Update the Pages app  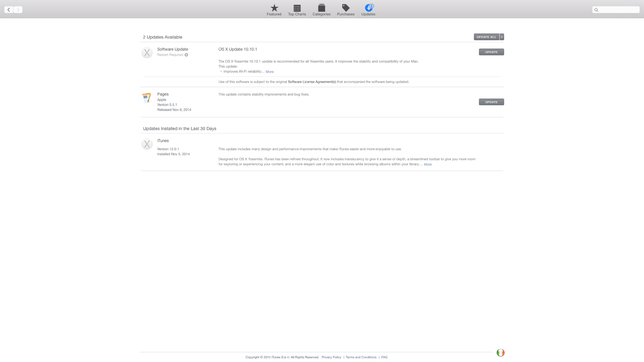(x=491, y=102)
